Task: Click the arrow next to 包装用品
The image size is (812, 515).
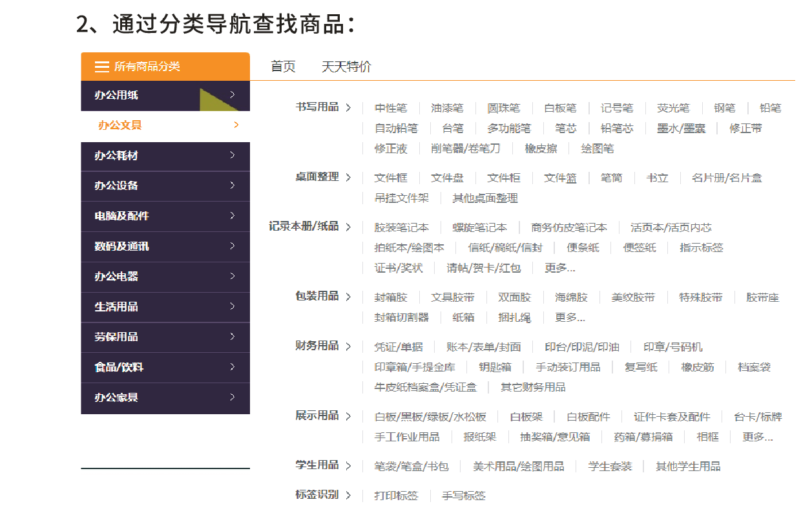Action: [x=349, y=297]
